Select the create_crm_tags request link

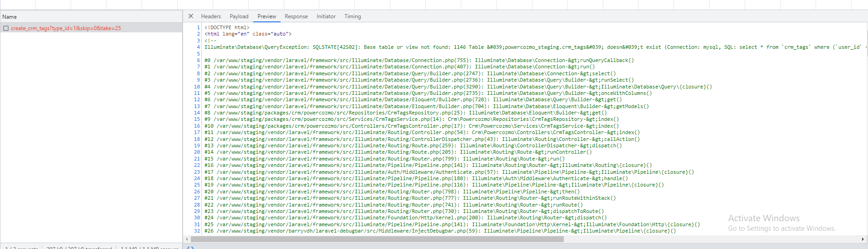66,28
